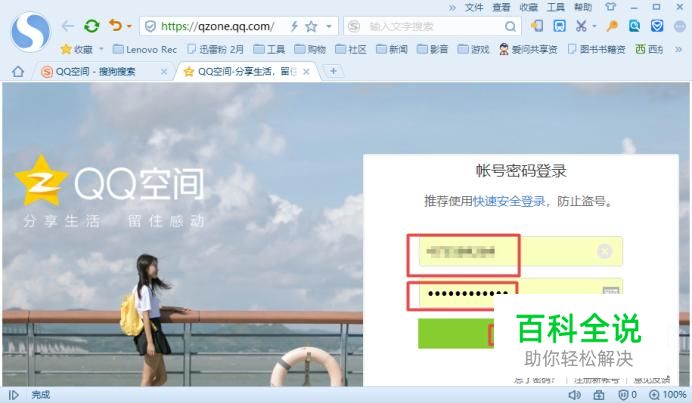Click the ad-block shield showing 0
Image resolution: width=692 pixels, height=403 pixels.
pos(627,395)
